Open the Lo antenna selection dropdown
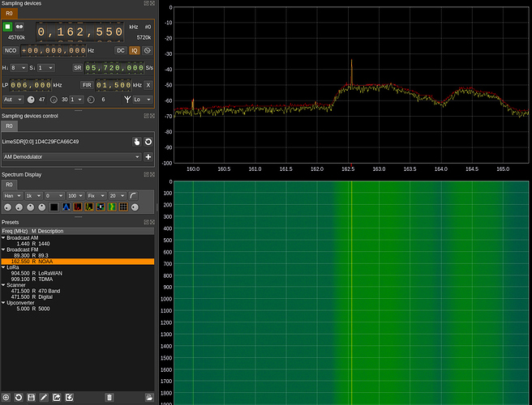The height and width of the screenshot is (405, 532). tap(142, 100)
